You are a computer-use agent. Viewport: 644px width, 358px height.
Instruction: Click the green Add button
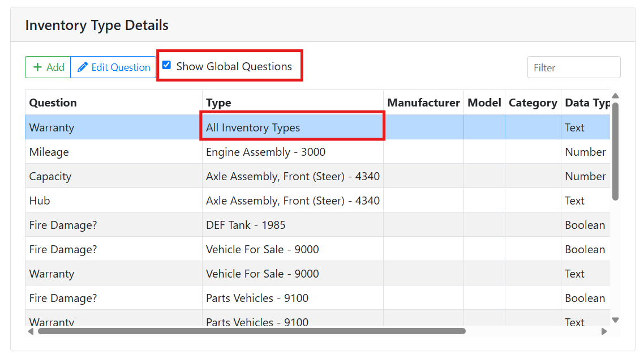pyautogui.click(x=48, y=67)
